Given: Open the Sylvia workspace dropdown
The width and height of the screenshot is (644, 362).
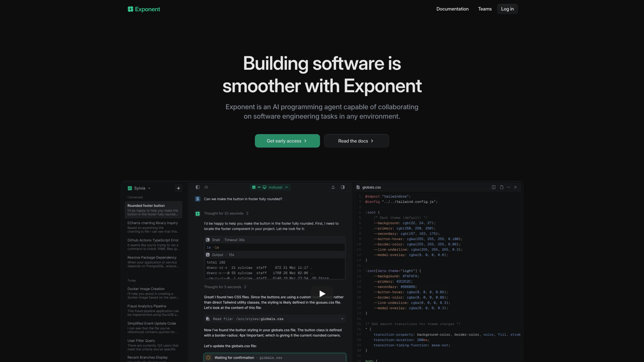Looking at the screenshot, I should 139,188.
